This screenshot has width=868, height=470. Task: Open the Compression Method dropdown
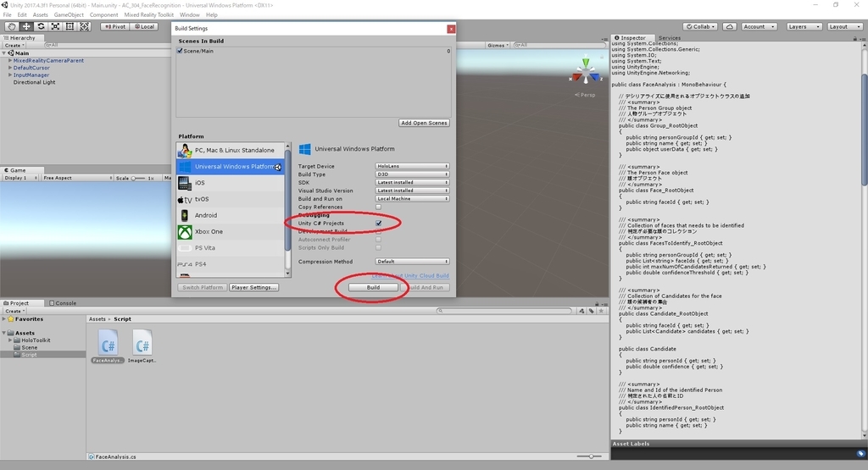click(412, 262)
